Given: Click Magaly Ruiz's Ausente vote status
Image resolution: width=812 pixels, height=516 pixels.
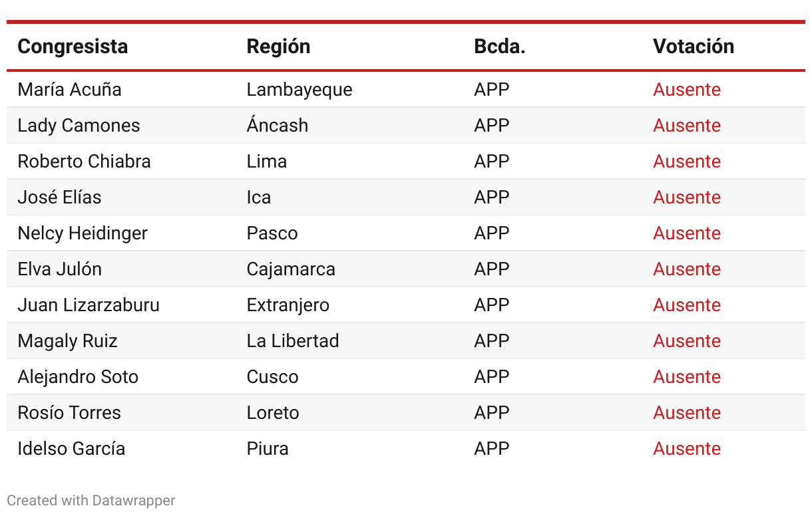Looking at the screenshot, I should click(x=687, y=341).
